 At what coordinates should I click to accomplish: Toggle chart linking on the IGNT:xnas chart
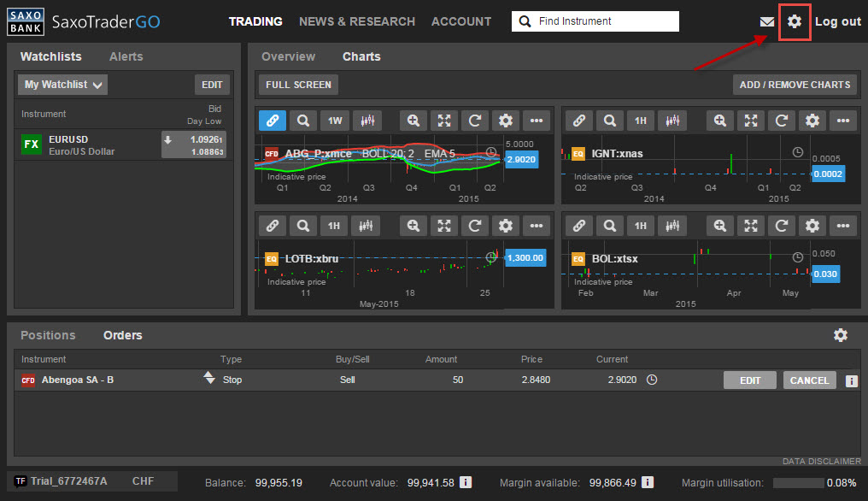tap(578, 121)
